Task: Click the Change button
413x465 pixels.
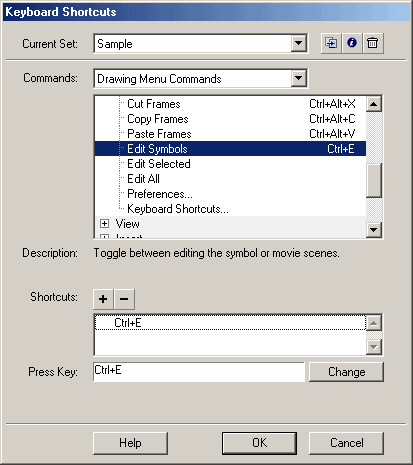Action: [346, 372]
